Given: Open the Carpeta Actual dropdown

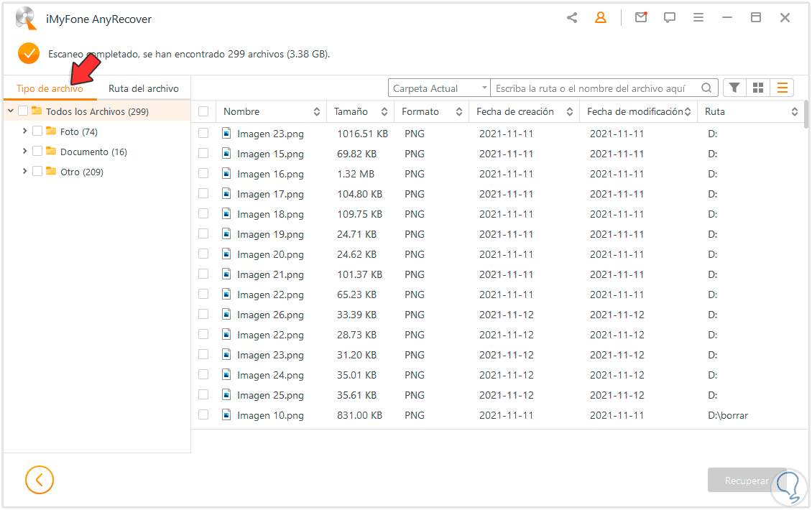Looking at the screenshot, I should 439,88.
